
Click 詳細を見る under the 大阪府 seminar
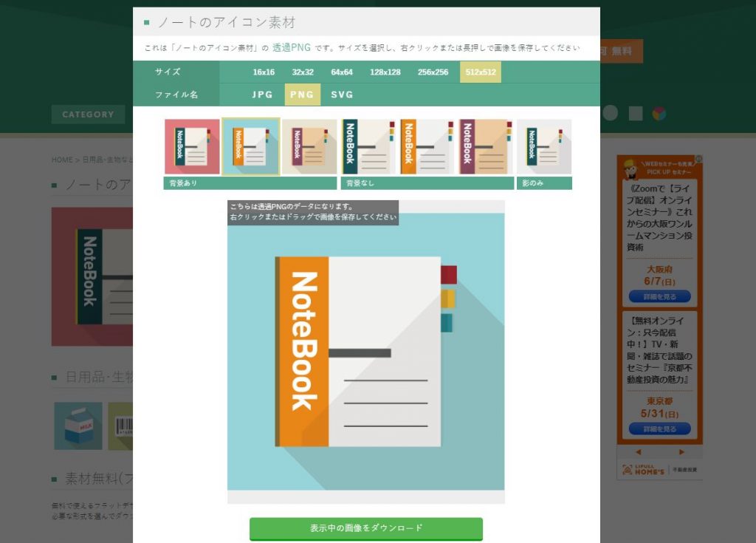[x=660, y=296]
